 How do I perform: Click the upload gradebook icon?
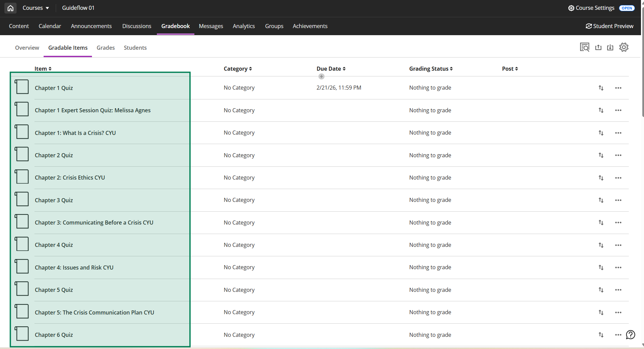[598, 47]
